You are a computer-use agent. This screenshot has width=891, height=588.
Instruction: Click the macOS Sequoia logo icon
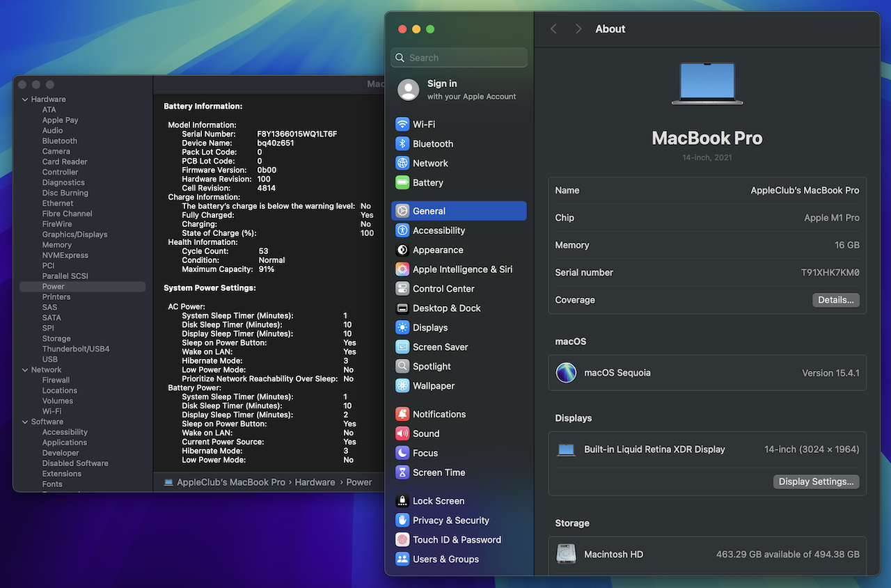(x=566, y=372)
